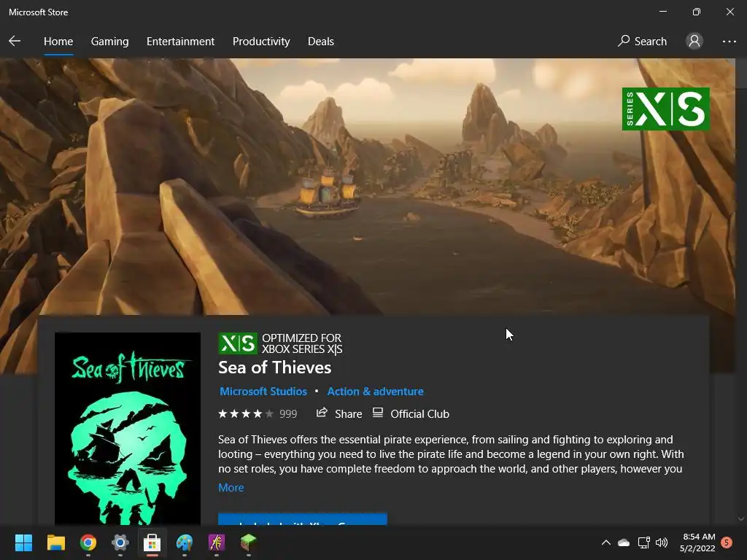
Task: Click the Sea of Thieves title text
Action: [x=274, y=367]
